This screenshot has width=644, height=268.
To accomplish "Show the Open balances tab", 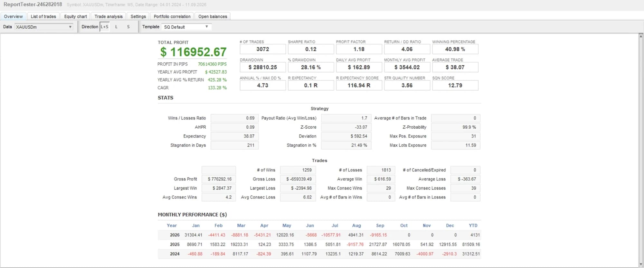I will pos(213,16).
